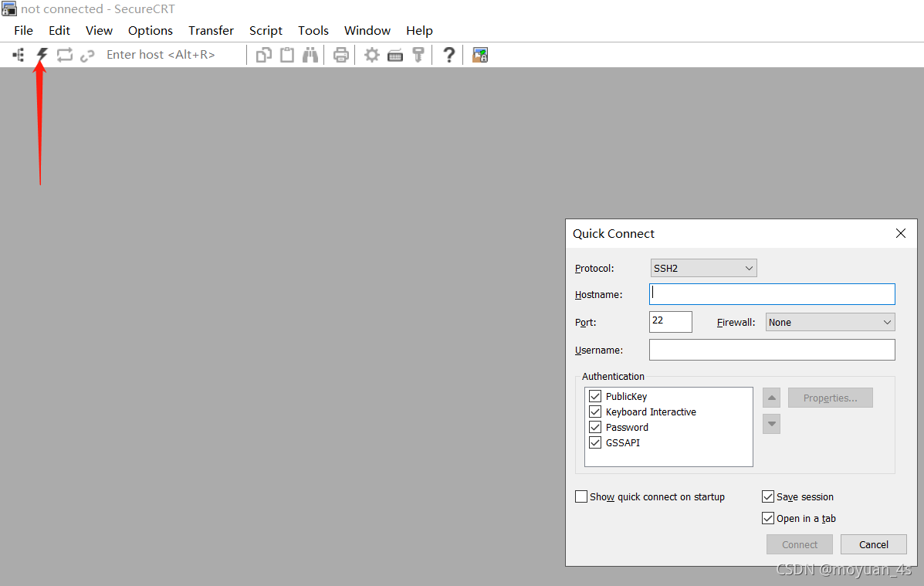Click the Properties... button
The image size is (924, 586).
point(830,398)
